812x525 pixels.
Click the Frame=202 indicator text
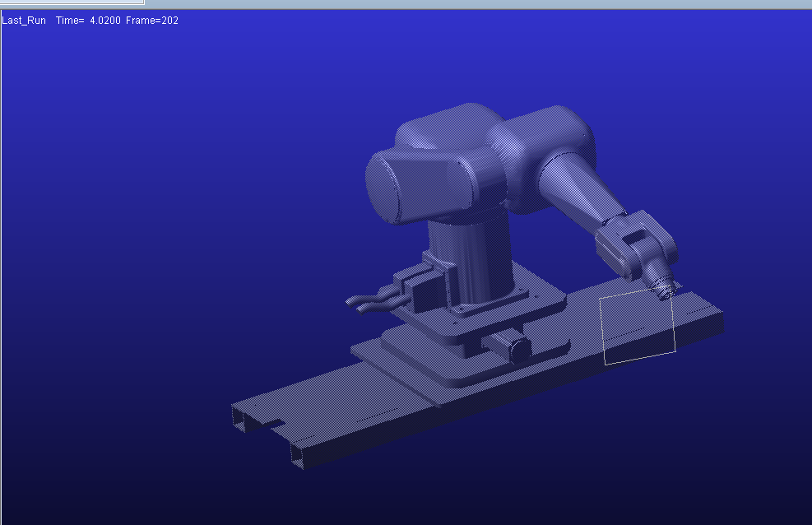click(152, 21)
